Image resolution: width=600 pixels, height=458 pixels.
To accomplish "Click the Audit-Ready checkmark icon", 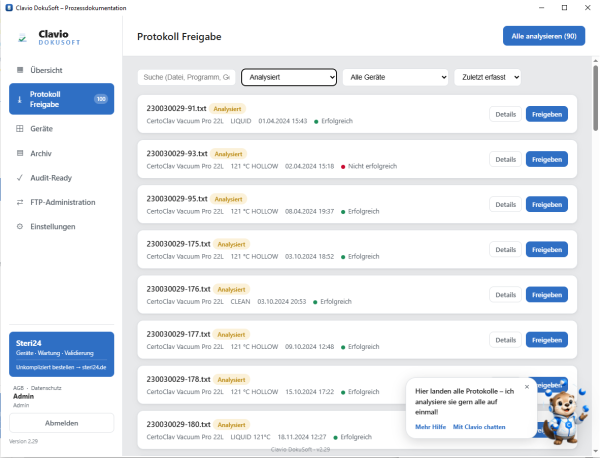I will (20, 178).
